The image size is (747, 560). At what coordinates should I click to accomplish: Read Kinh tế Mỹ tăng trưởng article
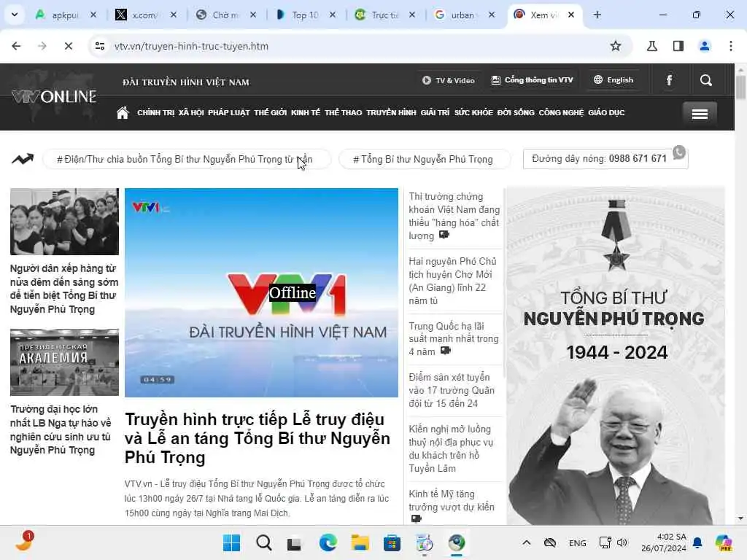click(452, 505)
